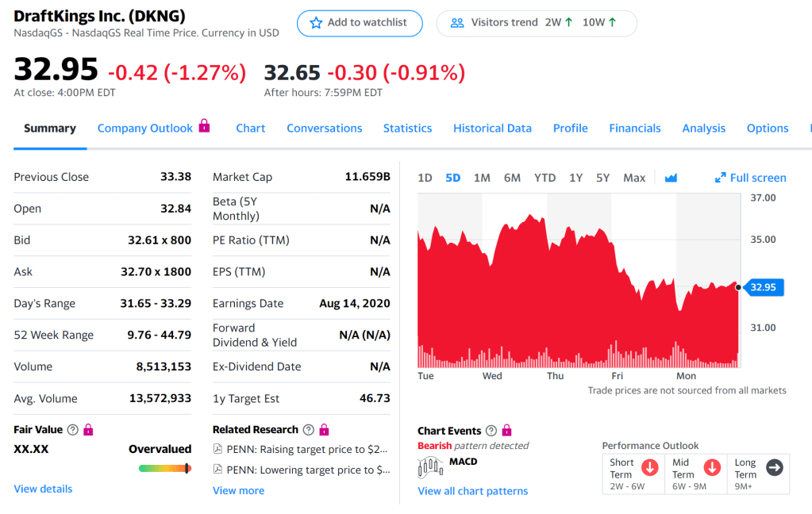Switch chart type with the area chart icon
Image resolution: width=812 pixels, height=514 pixels.
pos(671,178)
